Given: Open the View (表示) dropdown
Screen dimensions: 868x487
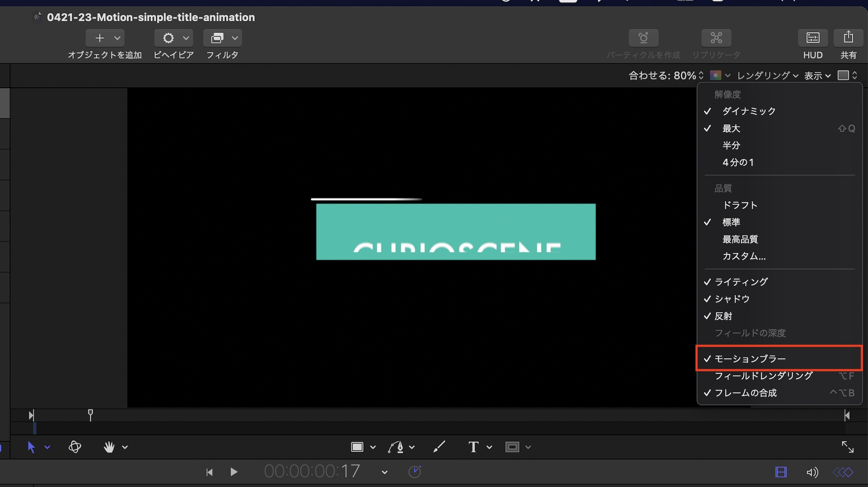Looking at the screenshot, I should coord(817,76).
